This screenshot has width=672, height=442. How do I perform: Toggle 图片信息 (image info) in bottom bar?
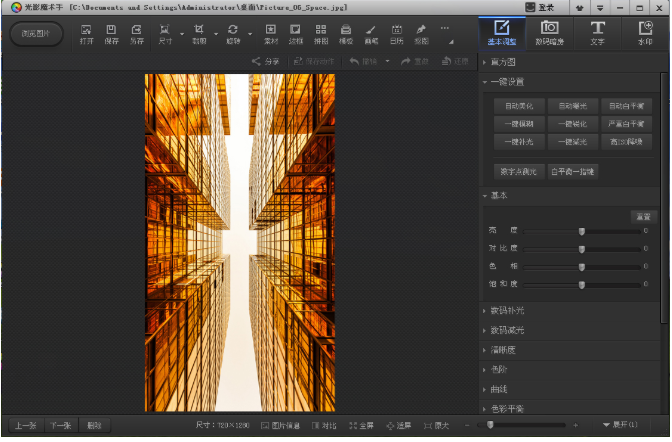[282, 426]
